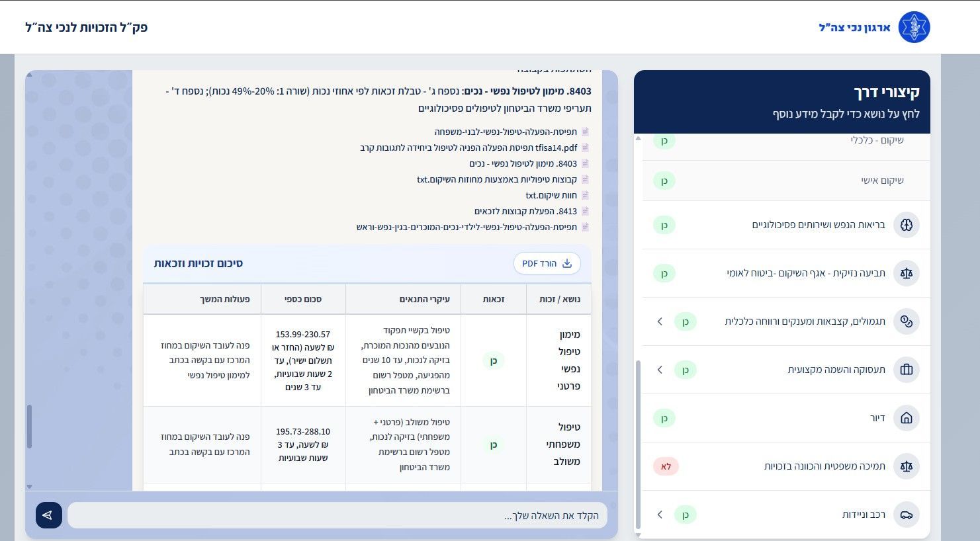
Task: Focus the הקלד את השאלה שלך question field
Action: [x=337, y=515]
